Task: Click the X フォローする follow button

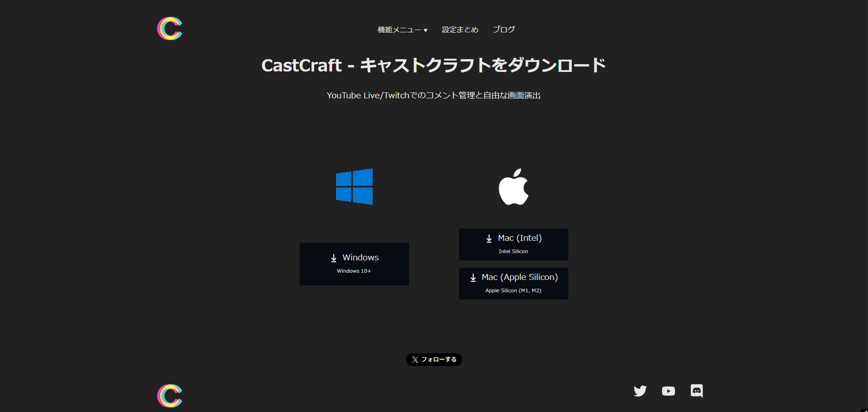Action: coord(434,360)
